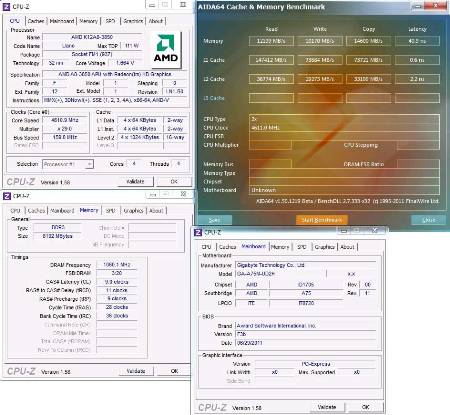Click the processor Specification text field
This screenshot has height=415, width=450.
click(x=115, y=74)
